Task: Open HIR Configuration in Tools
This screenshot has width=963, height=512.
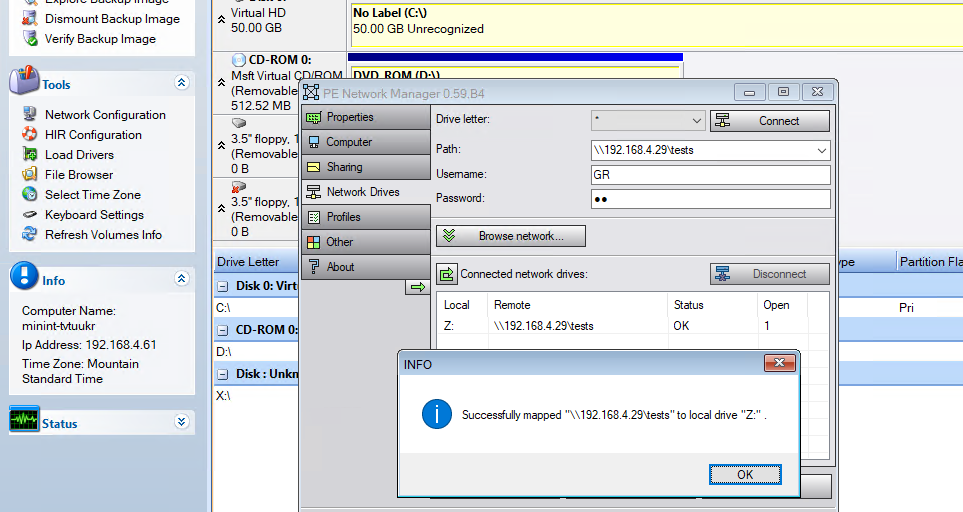Action: (x=93, y=135)
